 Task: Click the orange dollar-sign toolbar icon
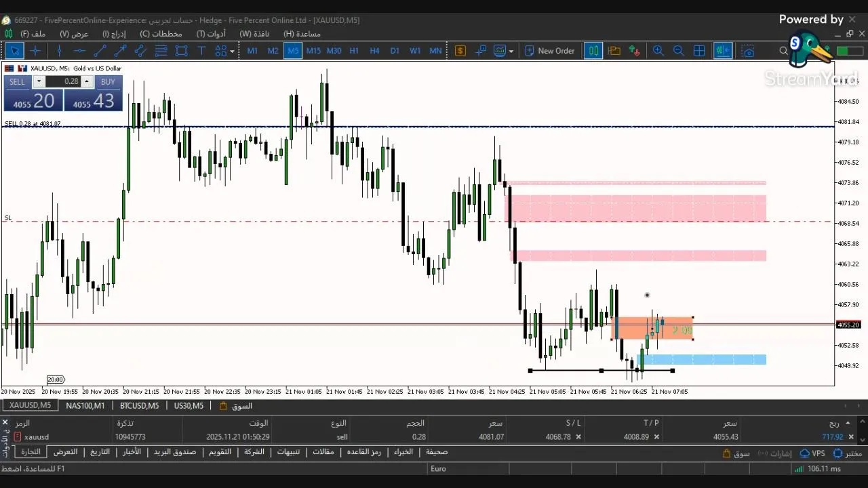point(460,51)
